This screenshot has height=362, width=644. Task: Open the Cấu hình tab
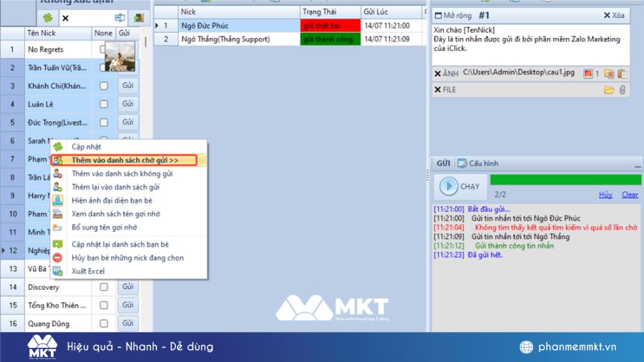click(x=478, y=163)
